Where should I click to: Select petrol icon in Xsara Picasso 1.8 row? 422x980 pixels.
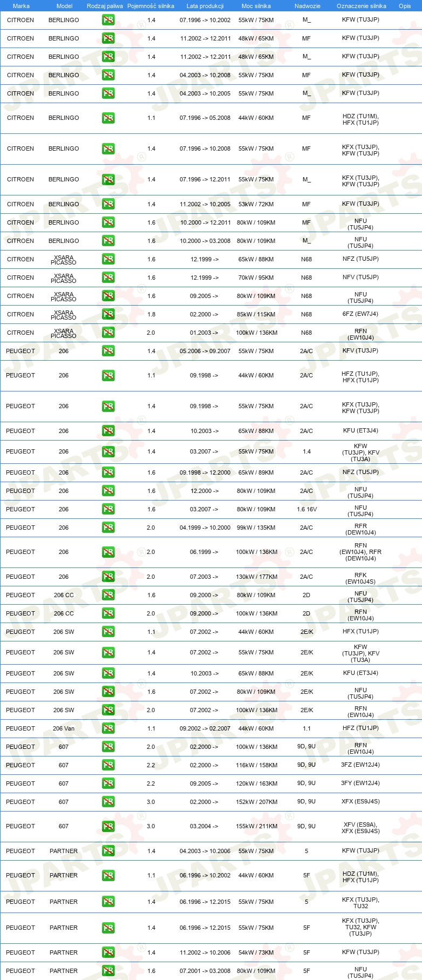108,314
